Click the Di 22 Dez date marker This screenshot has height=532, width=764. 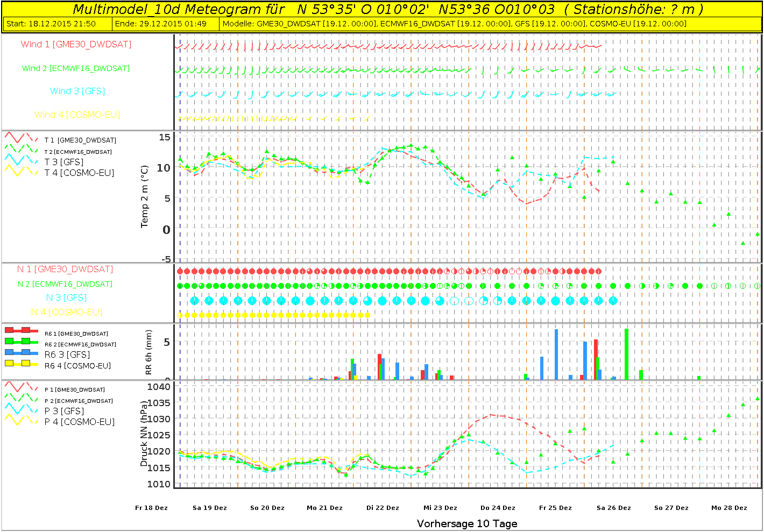[383, 508]
